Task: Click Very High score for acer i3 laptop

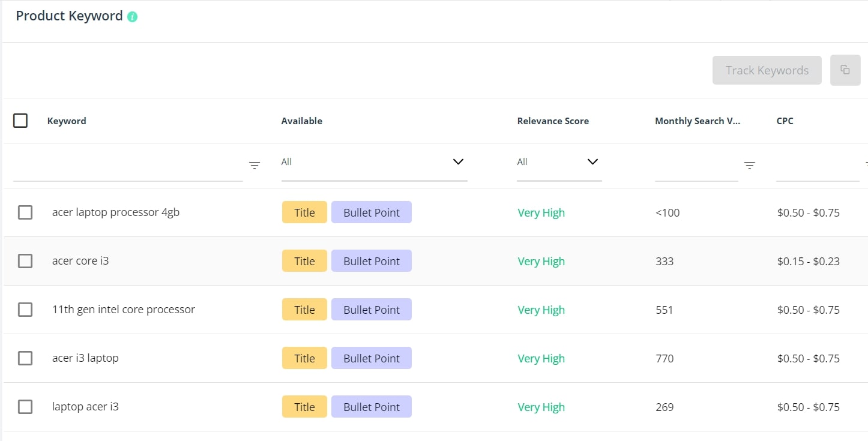Action: click(x=541, y=359)
